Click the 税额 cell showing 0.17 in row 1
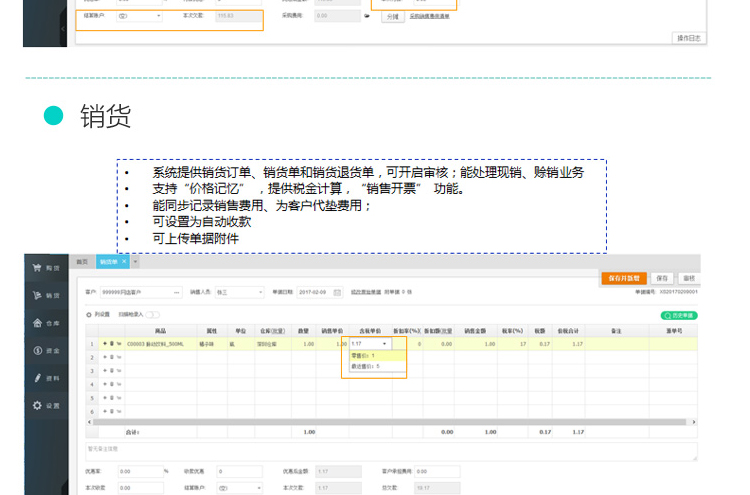750x495 pixels. click(540, 344)
